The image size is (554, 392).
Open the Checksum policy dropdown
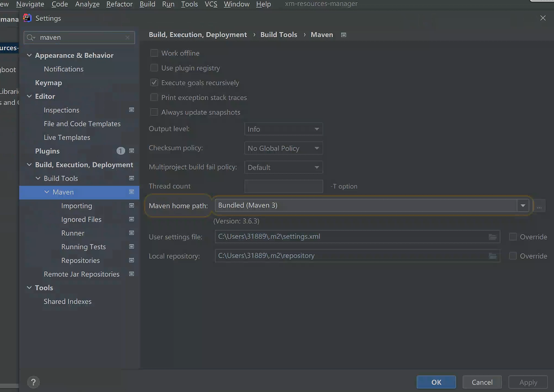coord(283,148)
